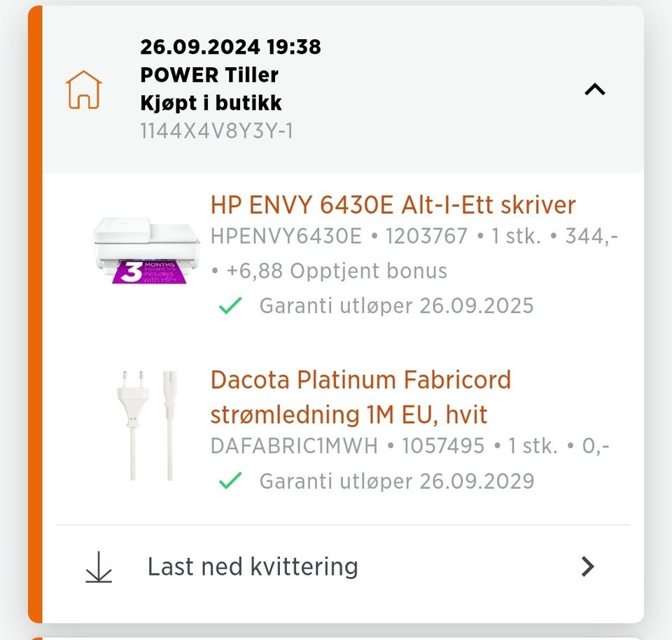This screenshot has height=640, width=672.
Task: Click the download receipt arrow icon
Action: coord(99,567)
